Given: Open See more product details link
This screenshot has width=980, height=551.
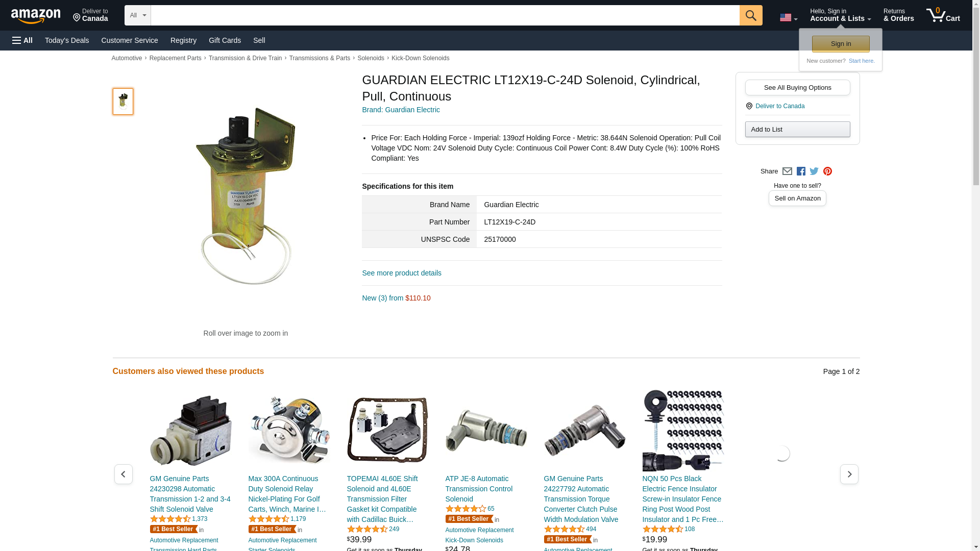Looking at the screenshot, I should click(x=401, y=273).
